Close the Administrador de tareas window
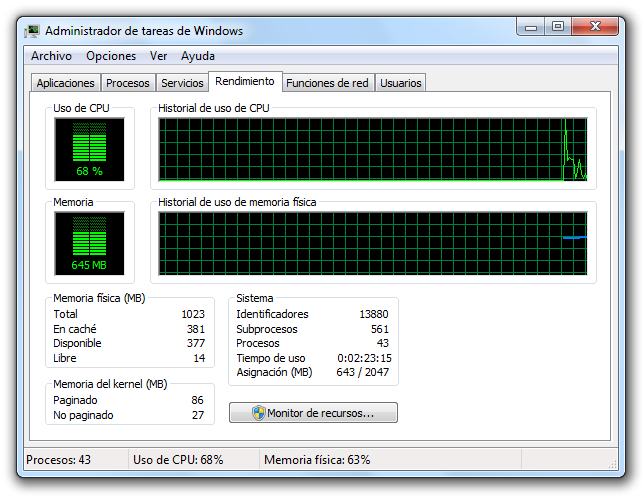Screen dimensions: 643x500 [595, 27]
